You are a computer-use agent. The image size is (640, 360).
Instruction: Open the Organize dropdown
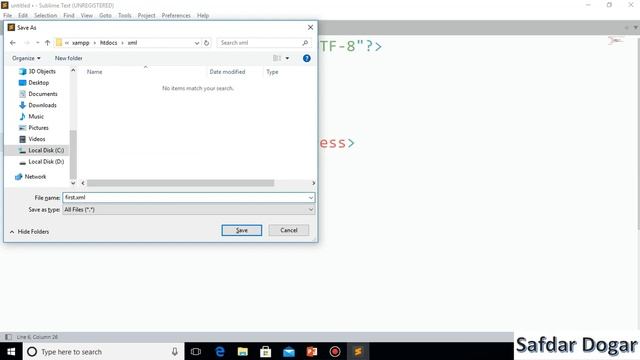coord(26,58)
